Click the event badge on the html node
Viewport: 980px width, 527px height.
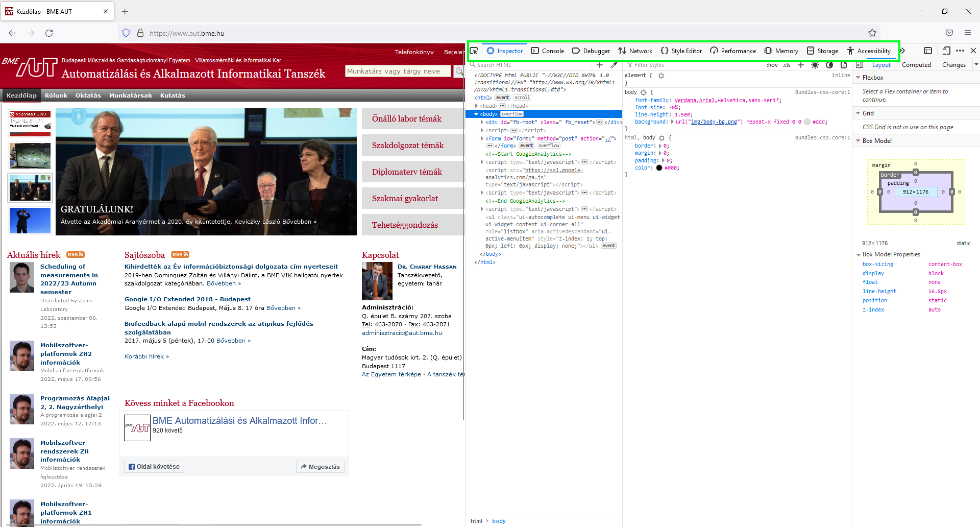coord(503,98)
